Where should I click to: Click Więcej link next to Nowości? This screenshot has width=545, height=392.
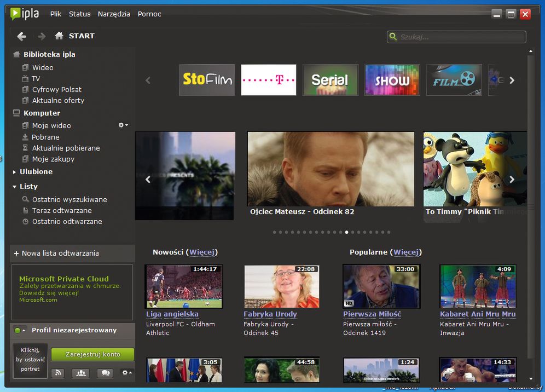point(202,252)
